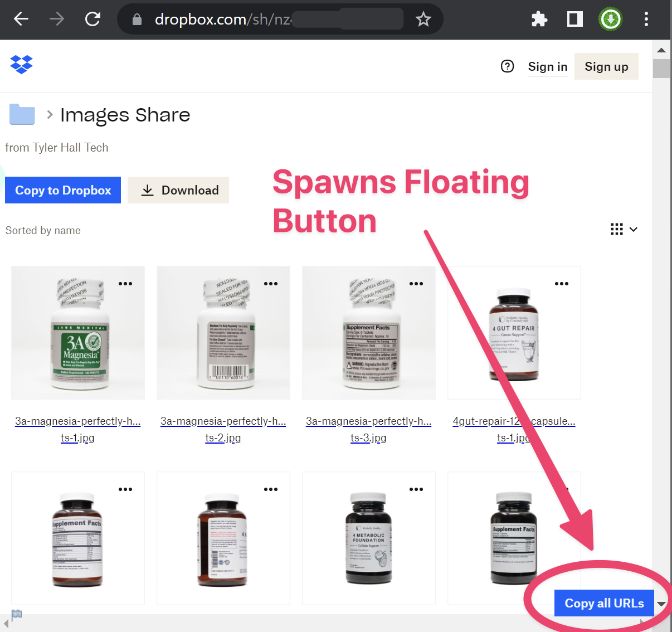Open options menu for 3a-magnesia ts-1.jpg
This screenshot has width=672, height=632.
(125, 284)
